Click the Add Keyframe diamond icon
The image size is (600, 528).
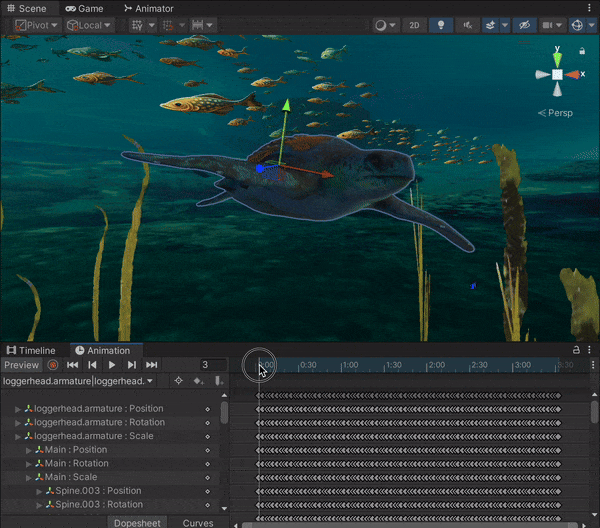(198, 381)
